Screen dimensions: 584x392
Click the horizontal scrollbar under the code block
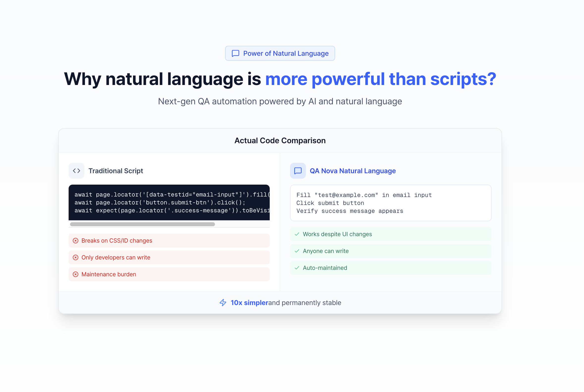[142, 224]
